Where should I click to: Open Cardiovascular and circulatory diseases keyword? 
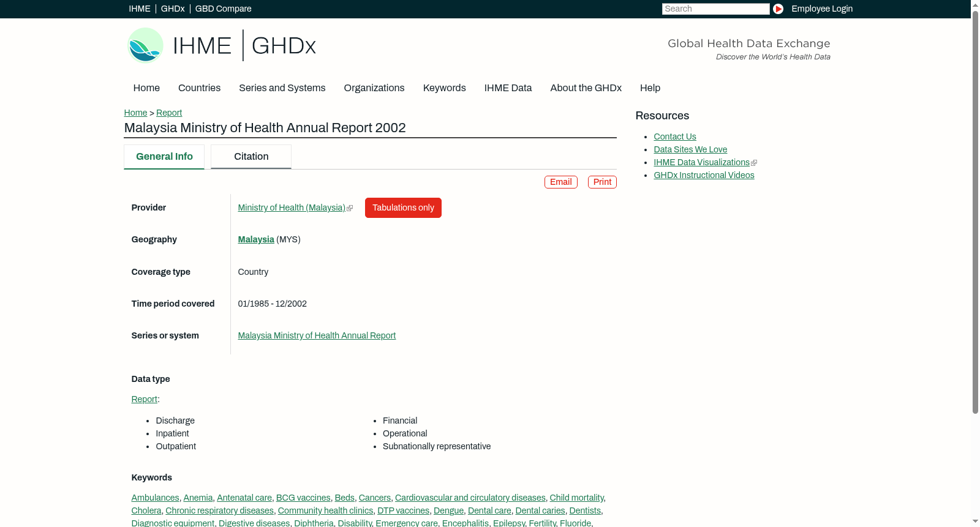point(470,498)
